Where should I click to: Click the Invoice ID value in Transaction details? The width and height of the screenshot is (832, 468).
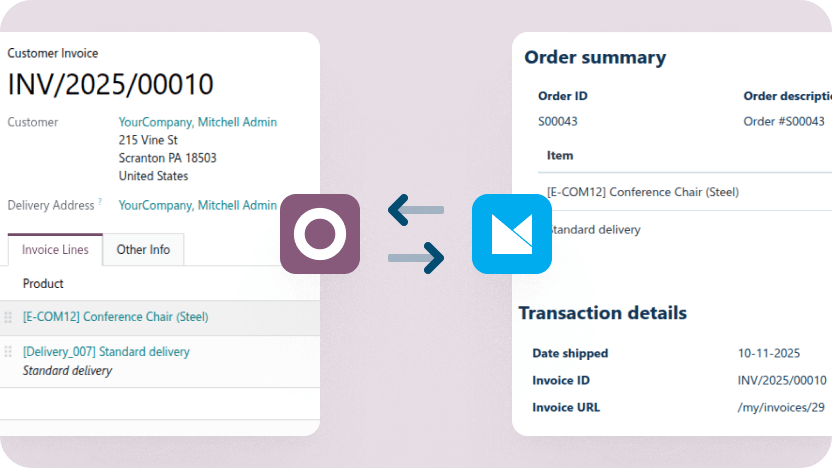click(x=782, y=380)
